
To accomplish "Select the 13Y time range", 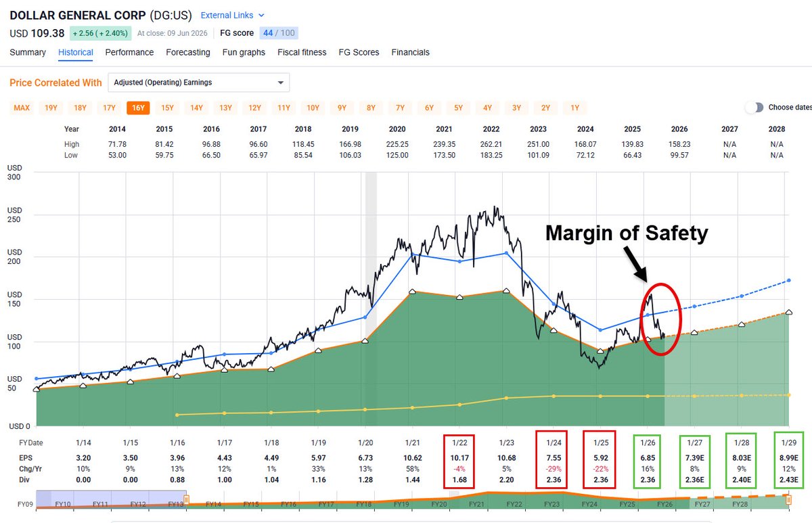I will point(225,108).
